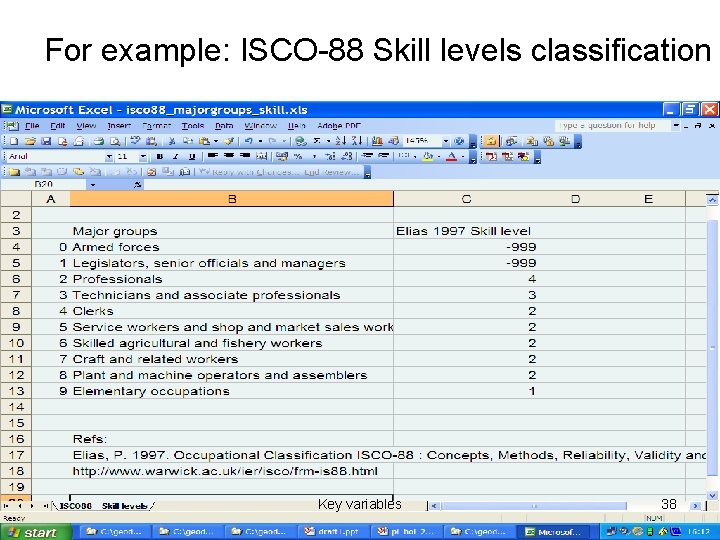The width and height of the screenshot is (720, 540).
Task: Toggle Underline formatting
Action: point(192,157)
